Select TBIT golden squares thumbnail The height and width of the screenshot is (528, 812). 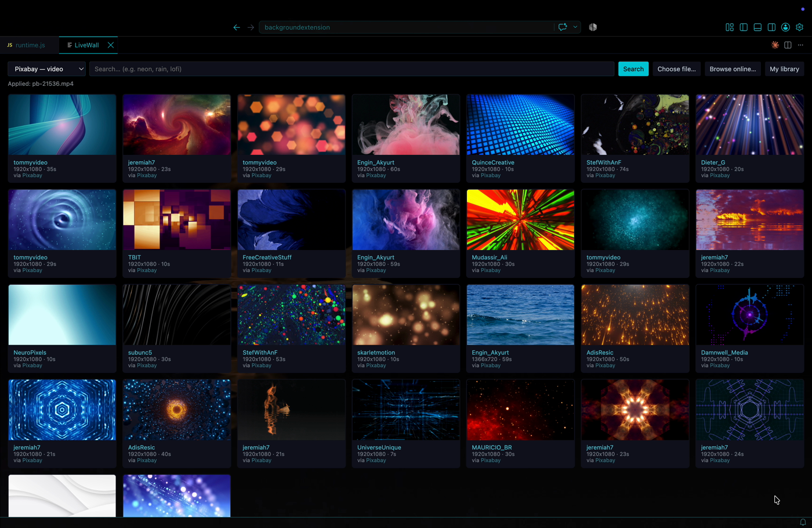tap(176, 220)
